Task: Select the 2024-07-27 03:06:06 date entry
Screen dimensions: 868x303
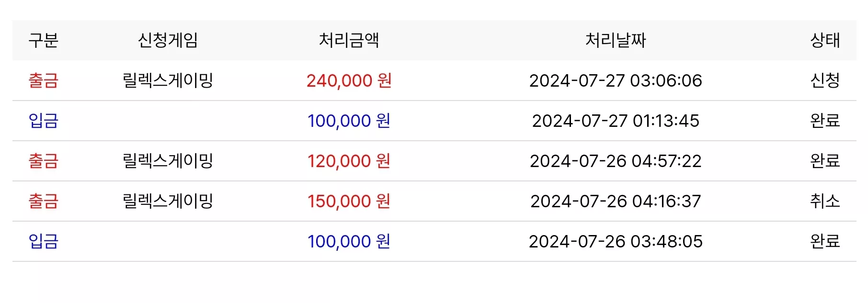Action: point(616,80)
